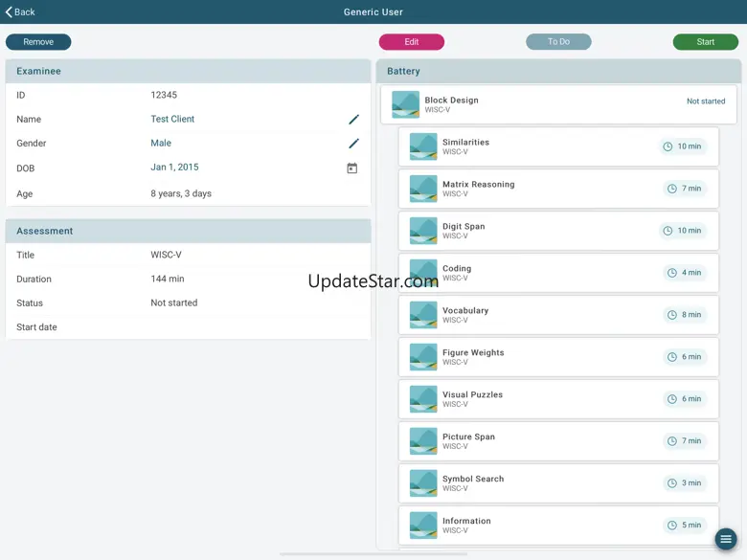747x560 pixels.
Task: Click the Digit Span thumbnail image
Action: [423, 231]
